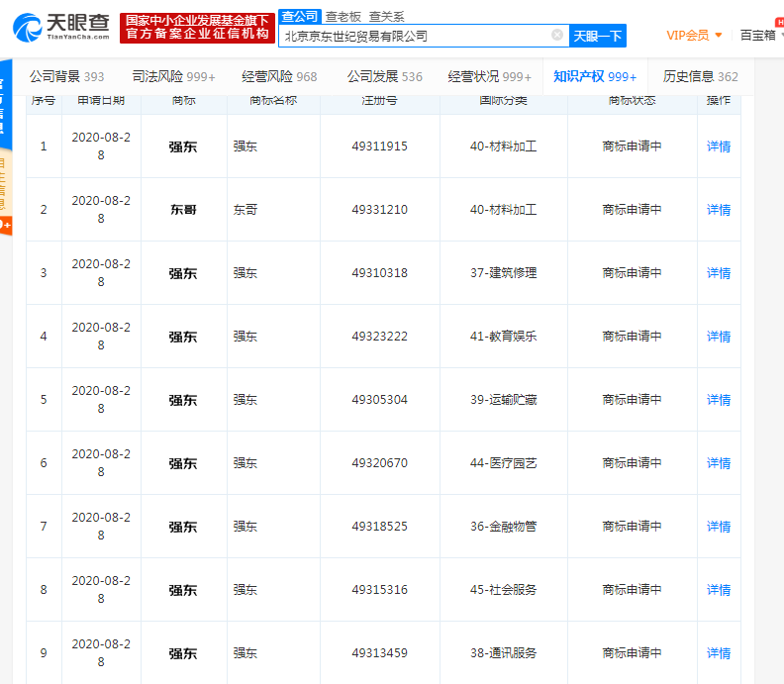Open the VIP会员 dropdown arrow
This screenshot has height=684, width=784.
pyautogui.click(x=719, y=35)
